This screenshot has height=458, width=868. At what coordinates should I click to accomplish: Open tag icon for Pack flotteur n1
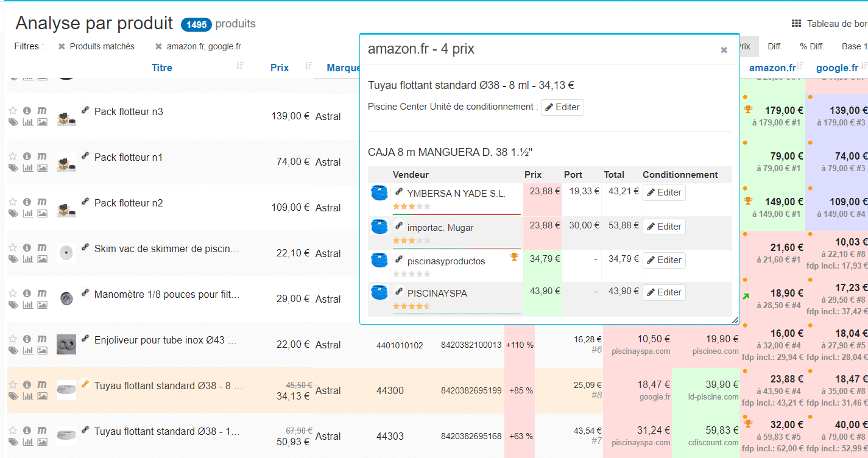[13, 167]
